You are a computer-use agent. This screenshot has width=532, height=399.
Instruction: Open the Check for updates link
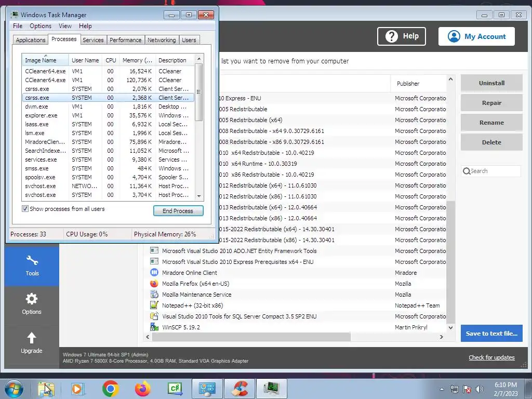point(491,357)
